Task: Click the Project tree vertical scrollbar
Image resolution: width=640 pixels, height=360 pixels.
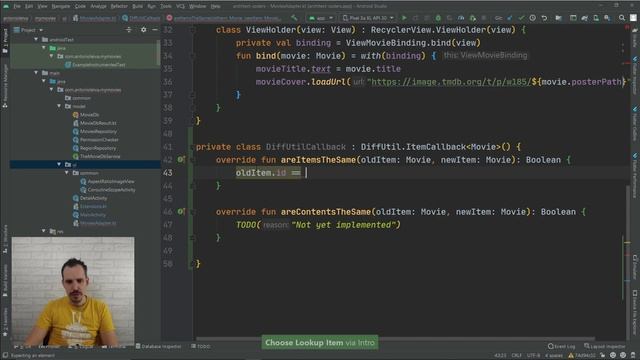Action: click(x=158, y=53)
